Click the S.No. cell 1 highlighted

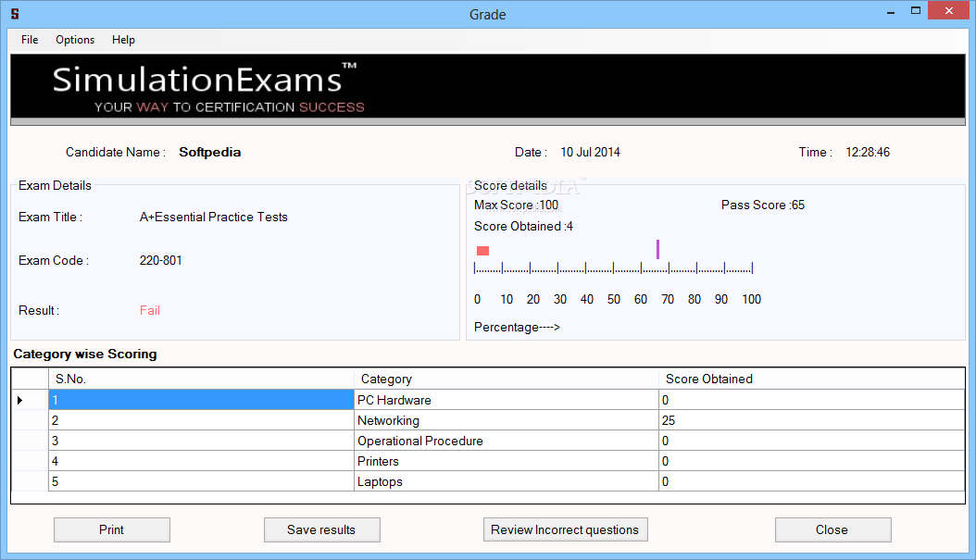click(201, 400)
